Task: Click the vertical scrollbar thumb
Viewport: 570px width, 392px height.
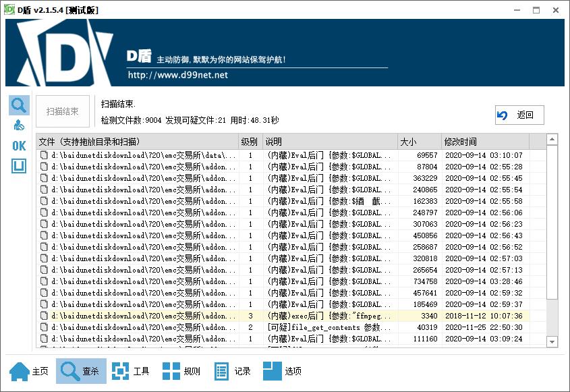Action: tap(552, 222)
